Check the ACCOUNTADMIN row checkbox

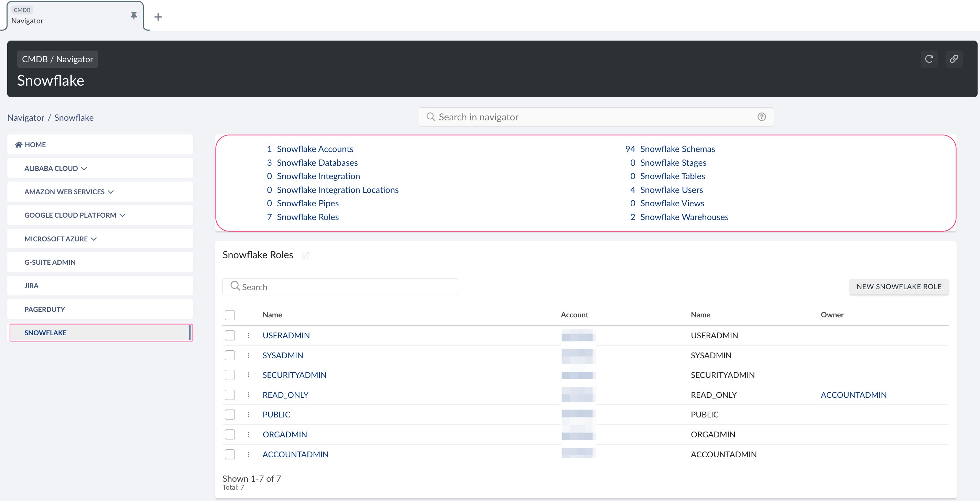[230, 454]
